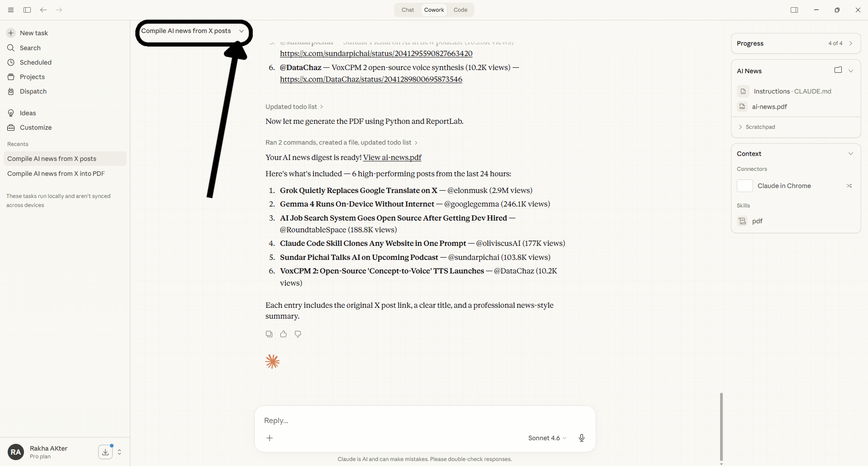
Task: Copy the response with the copy icon
Action: tap(269, 334)
